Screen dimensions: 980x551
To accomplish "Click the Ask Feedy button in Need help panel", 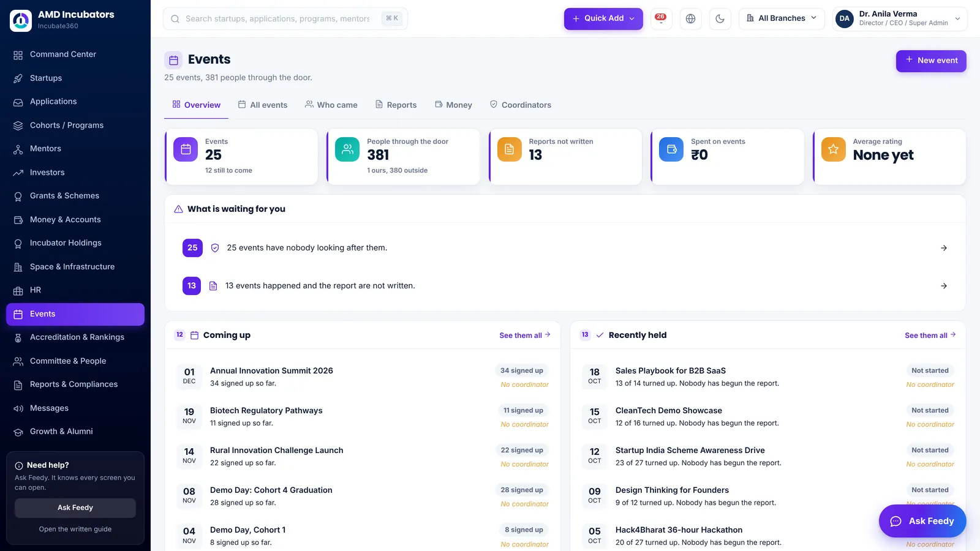I will [x=75, y=508].
